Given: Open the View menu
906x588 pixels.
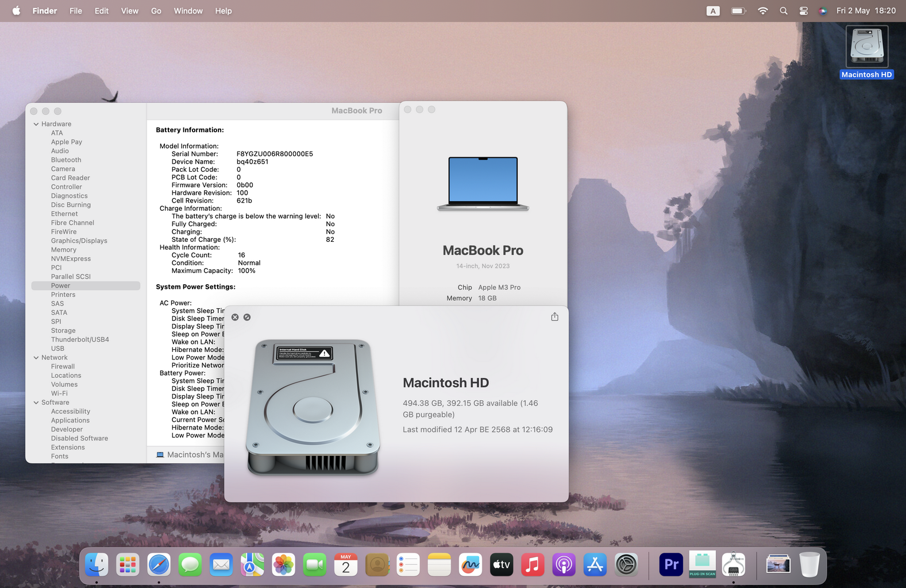Looking at the screenshot, I should (x=130, y=11).
